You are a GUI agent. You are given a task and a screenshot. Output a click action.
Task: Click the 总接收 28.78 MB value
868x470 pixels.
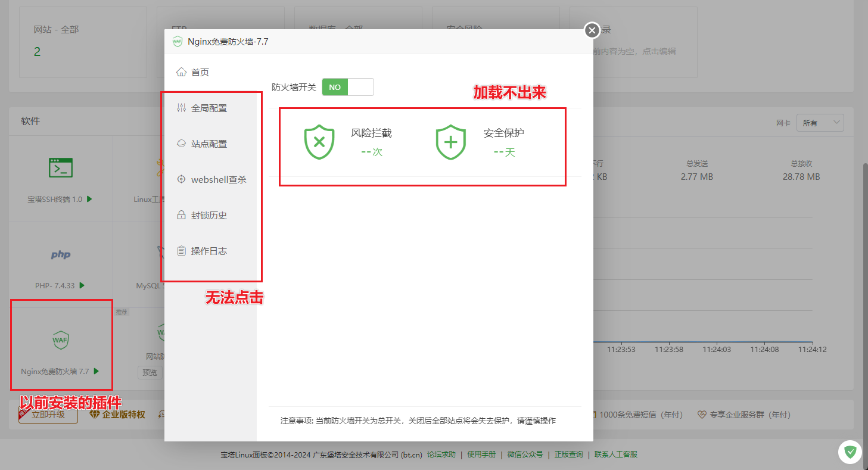[x=801, y=177]
